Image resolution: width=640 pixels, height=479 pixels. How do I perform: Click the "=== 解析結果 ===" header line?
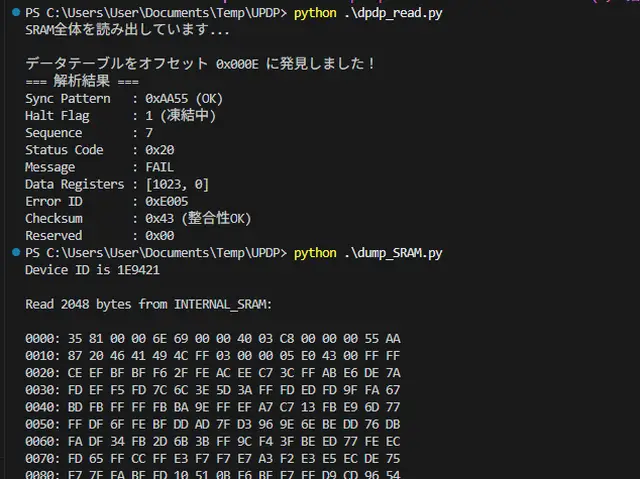pyautogui.click(x=82, y=81)
